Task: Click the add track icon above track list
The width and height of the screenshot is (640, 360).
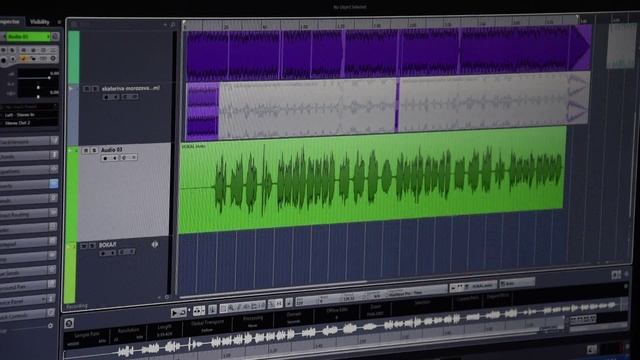Action: click(165, 25)
